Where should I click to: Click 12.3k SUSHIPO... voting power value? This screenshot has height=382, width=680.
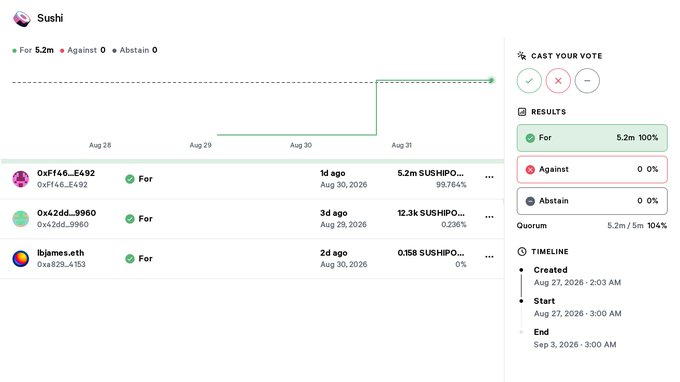431,213
